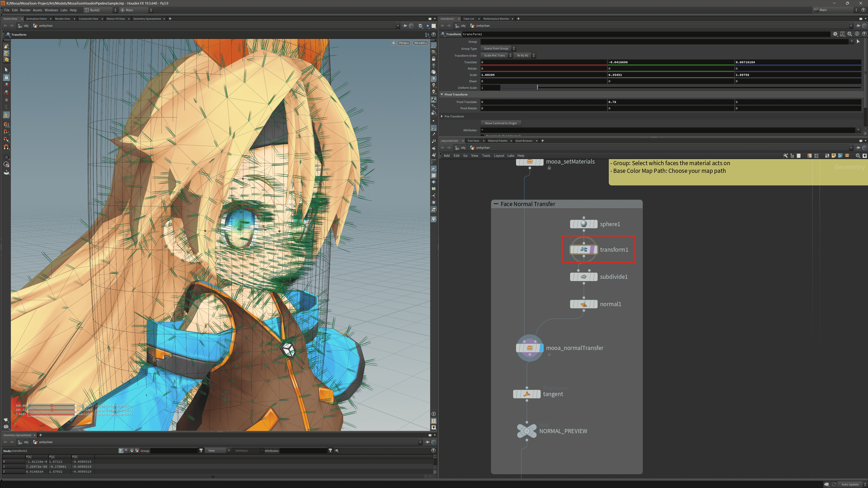Open find node magnifier in network editor
Image resolution: width=868 pixels, height=488 pixels.
point(858,156)
